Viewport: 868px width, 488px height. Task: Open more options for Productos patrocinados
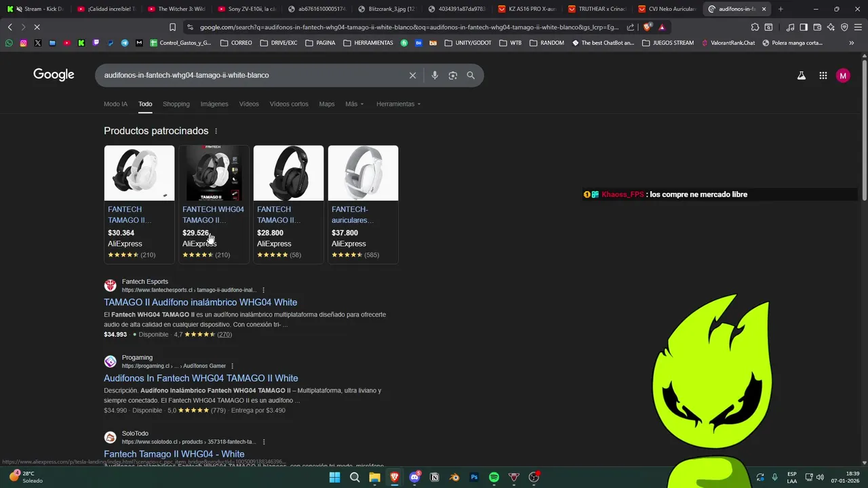pyautogui.click(x=216, y=131)
